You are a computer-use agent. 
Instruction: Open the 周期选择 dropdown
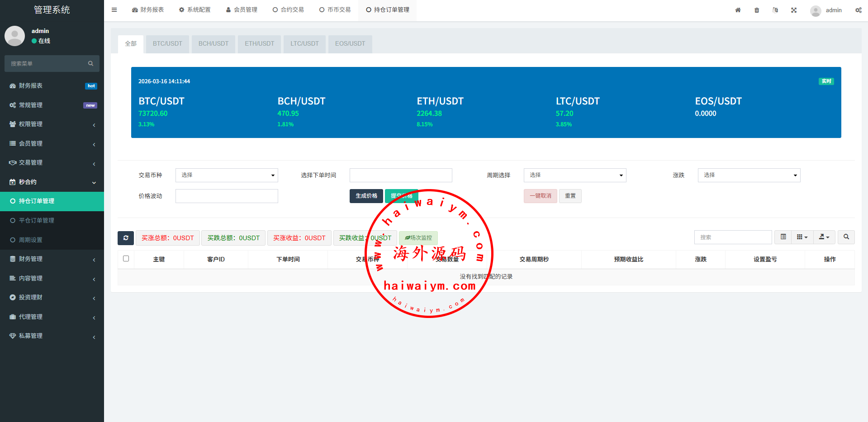[574, 175]
